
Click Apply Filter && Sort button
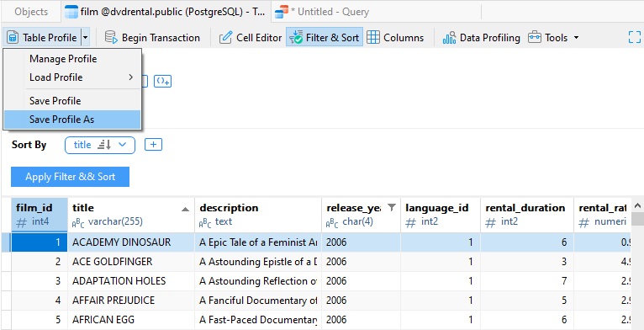[71, 177]
